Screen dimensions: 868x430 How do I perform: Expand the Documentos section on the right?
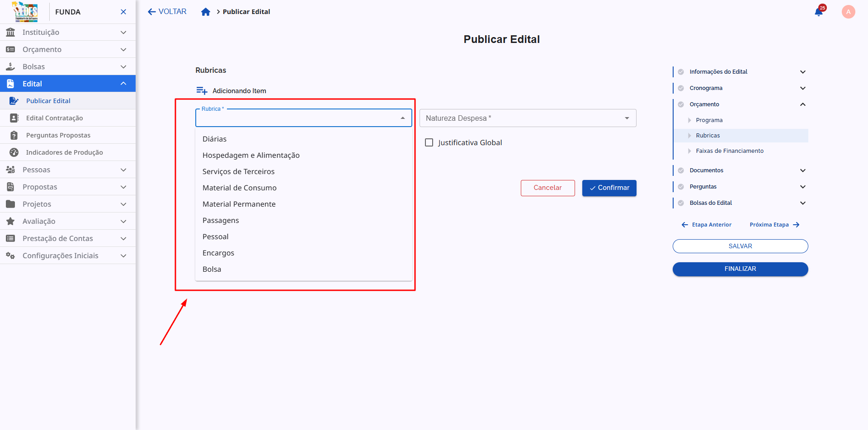click(x=803, y=170)
